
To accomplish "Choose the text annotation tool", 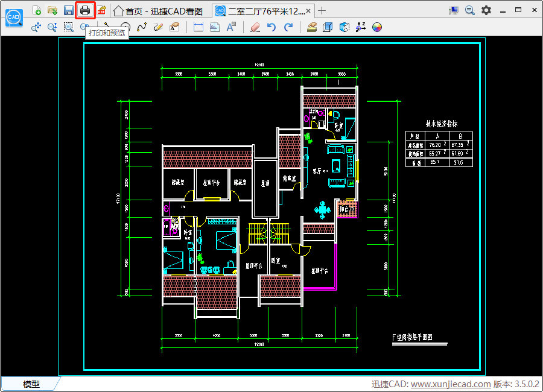I will click(231, 27).
